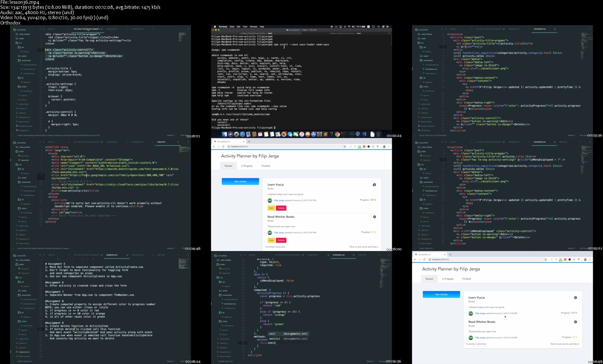Open Sublime Text from the Dock in terminal frame

click(325, 134)
